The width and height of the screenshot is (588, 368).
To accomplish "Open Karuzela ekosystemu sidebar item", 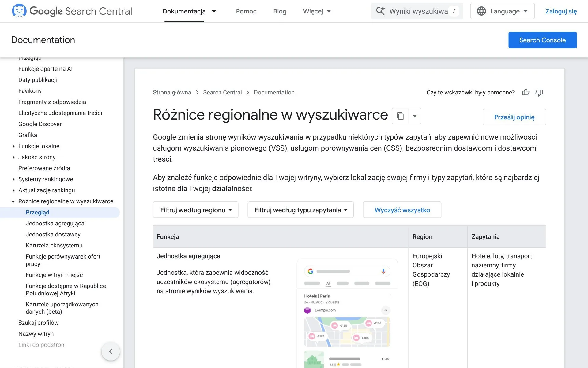I will pyautogui.click(x=54, y=245).
